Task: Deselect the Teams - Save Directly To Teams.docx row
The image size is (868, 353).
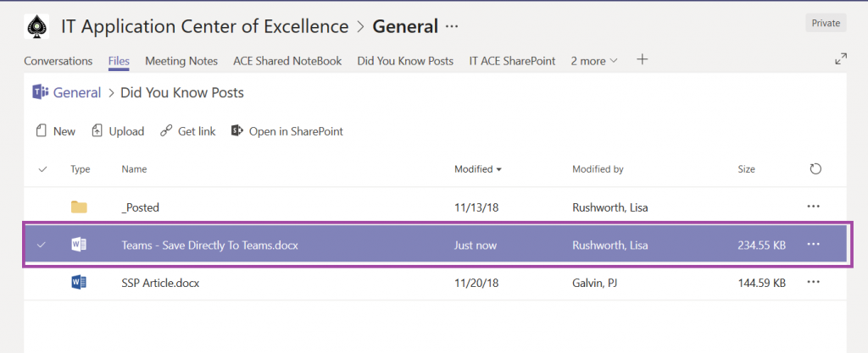Action: point(42,245)
